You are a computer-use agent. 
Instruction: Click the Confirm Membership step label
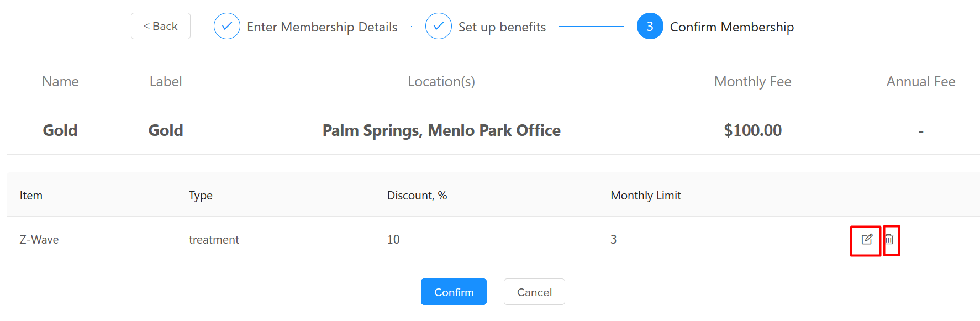[x=731, y=27]
